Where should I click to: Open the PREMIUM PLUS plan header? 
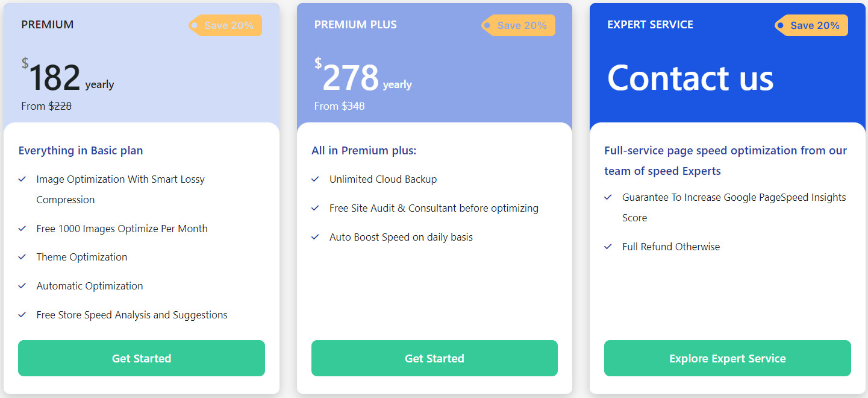[355, 25]
